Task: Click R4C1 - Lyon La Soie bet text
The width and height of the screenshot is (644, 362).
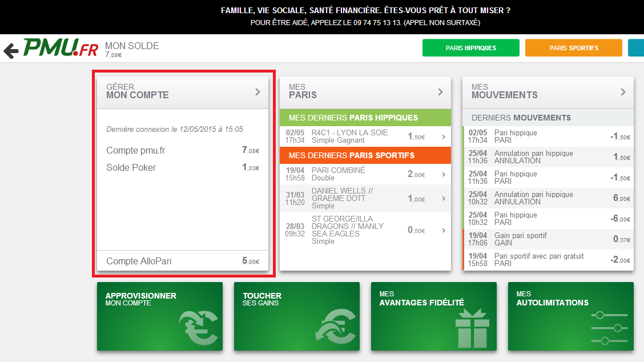Action: coord(349,136)
